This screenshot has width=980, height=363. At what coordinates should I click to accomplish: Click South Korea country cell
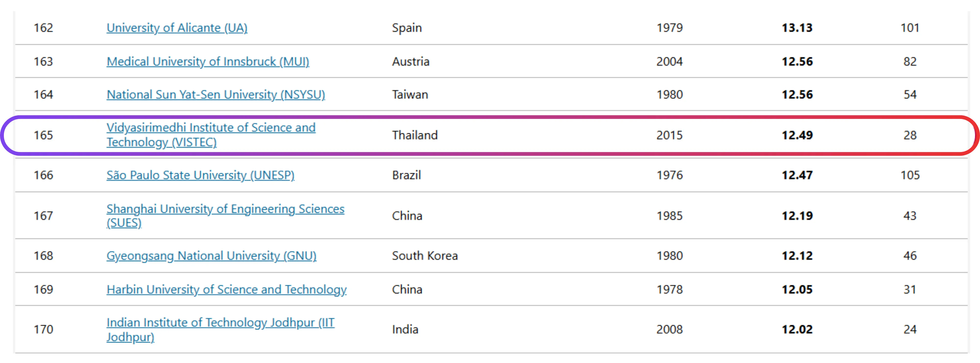pyautogui.click(x=425, y=256)
